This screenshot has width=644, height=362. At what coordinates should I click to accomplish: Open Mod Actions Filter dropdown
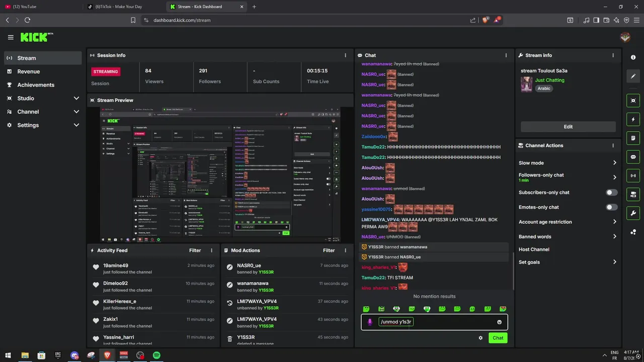[x=329, y=250]
